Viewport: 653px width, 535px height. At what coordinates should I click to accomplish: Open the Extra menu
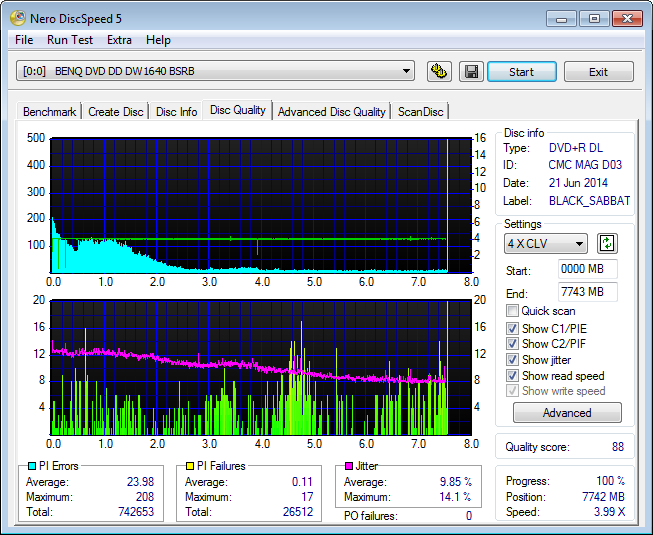point(119,40)
